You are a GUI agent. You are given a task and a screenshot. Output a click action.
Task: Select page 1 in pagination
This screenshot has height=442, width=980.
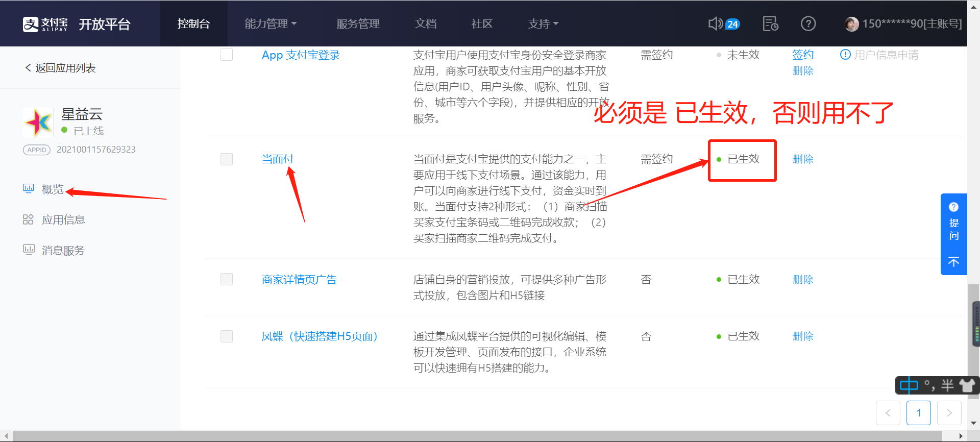coord(919,413)
